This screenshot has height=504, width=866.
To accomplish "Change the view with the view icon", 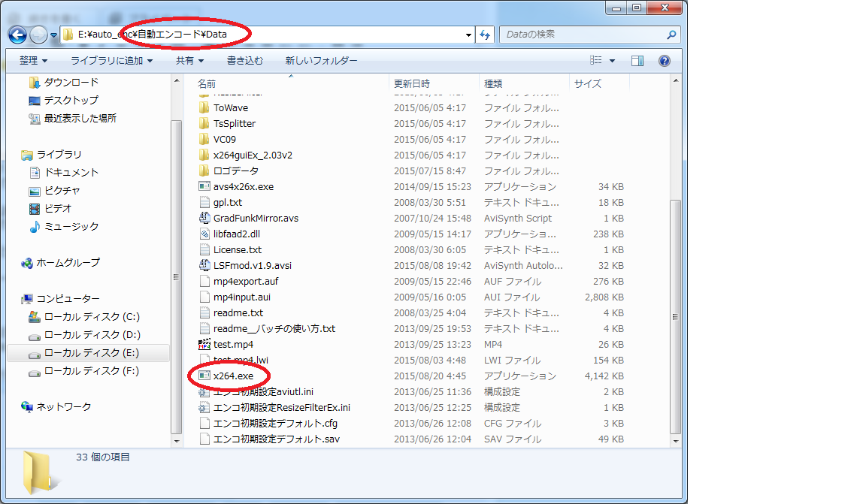I will pyautogui.click(x=596, y=60).
